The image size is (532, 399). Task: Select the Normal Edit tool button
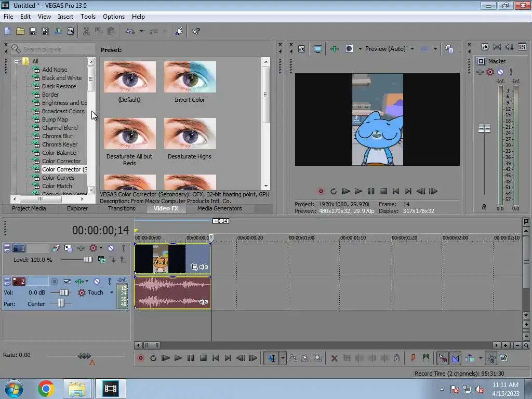point(272,358)
